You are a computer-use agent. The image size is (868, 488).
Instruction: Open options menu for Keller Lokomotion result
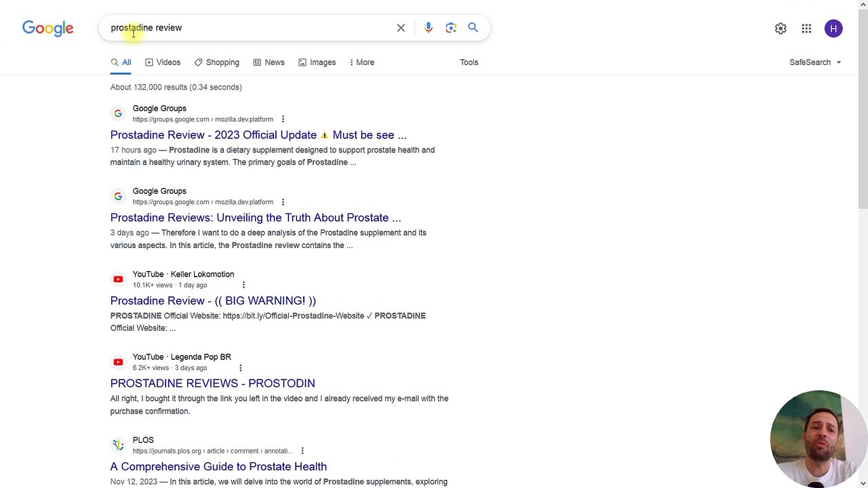(243, 285)
